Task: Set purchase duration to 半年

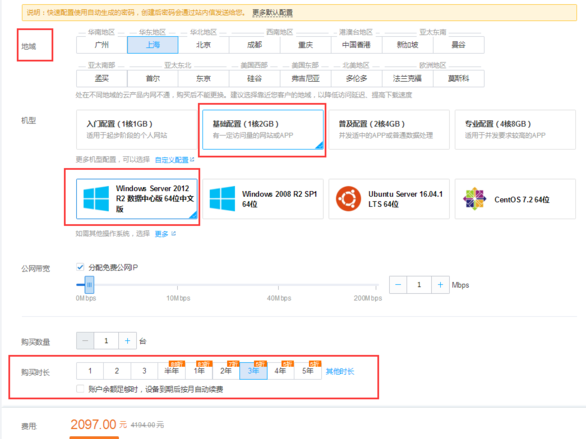Action: pos(172,371)
